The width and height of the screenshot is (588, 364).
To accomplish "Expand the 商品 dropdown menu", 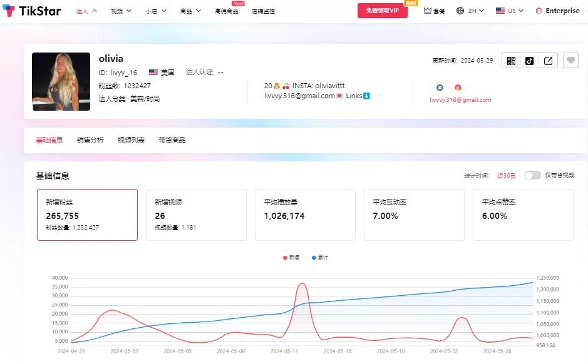I will coord(190,11).
